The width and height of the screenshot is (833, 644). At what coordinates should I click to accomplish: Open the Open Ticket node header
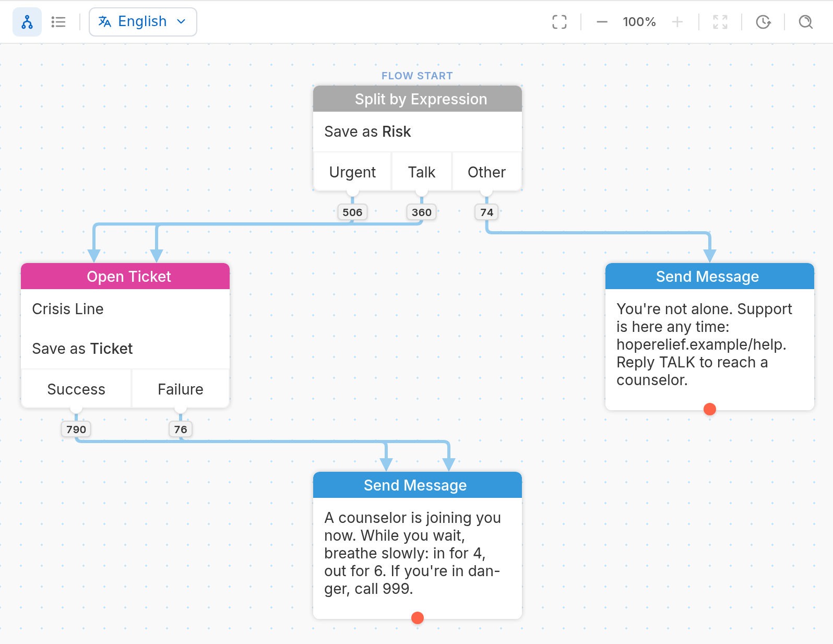pos(125,276)
